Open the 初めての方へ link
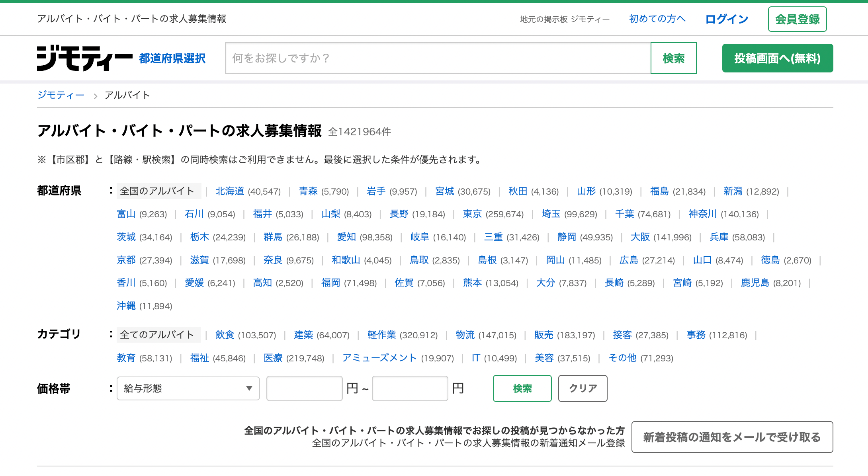Image resolution: width=868 pixels, height=476 pixels. coord(657,19)
